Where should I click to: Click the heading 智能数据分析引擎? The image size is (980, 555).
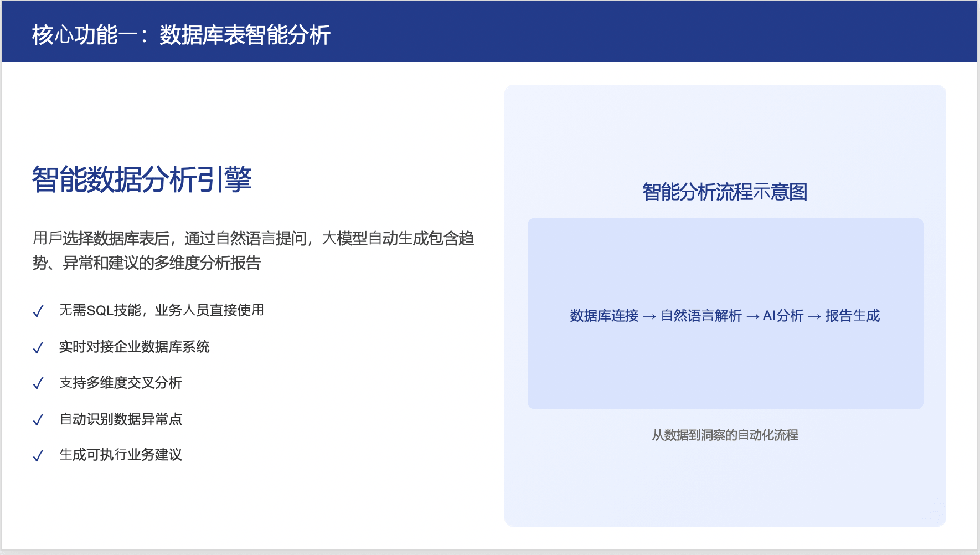coord(142,179)
